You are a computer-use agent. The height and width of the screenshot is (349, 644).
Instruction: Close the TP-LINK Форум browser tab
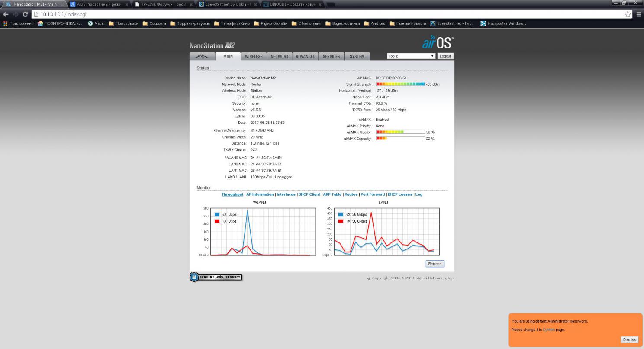[x=191, y=4]
